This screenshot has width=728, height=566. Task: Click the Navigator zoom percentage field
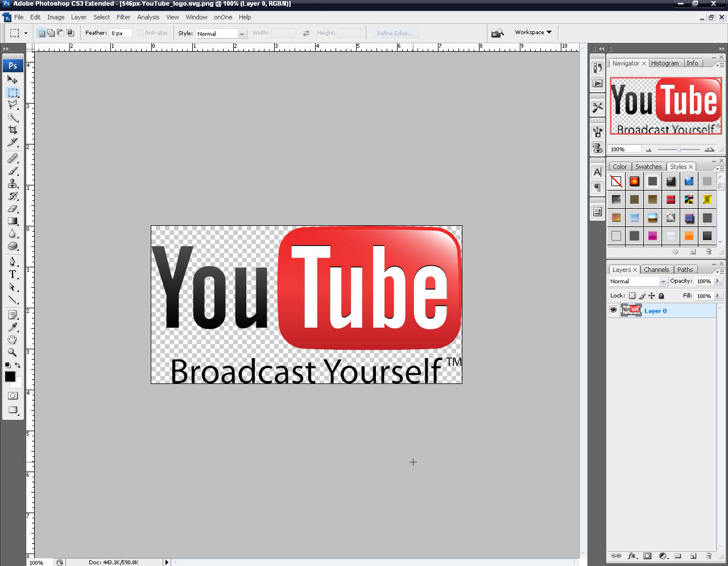624,149
